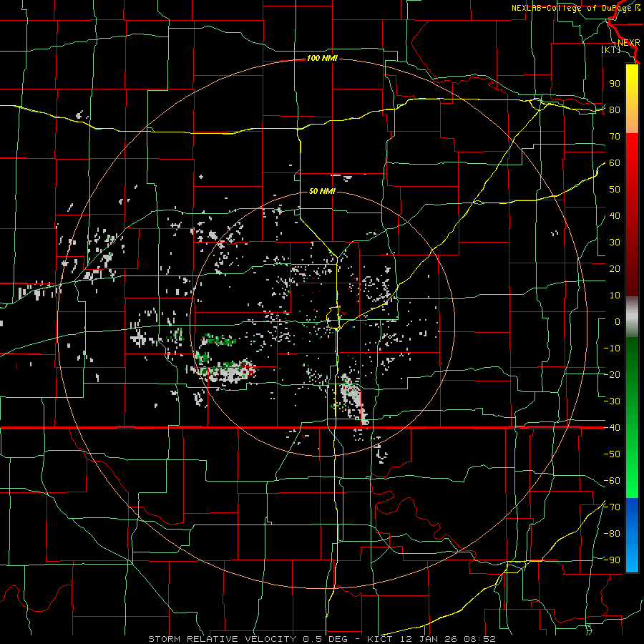
Task: Click the 40 value on the velocity scale
Action: pos(615,216)
